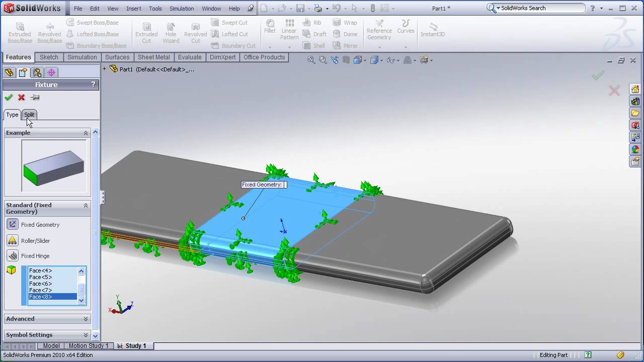Image resolution: width=644 pixels, height=362 pixels.
Task: Cancel the Fixture with the red X
Action: (x=21, y=98)
